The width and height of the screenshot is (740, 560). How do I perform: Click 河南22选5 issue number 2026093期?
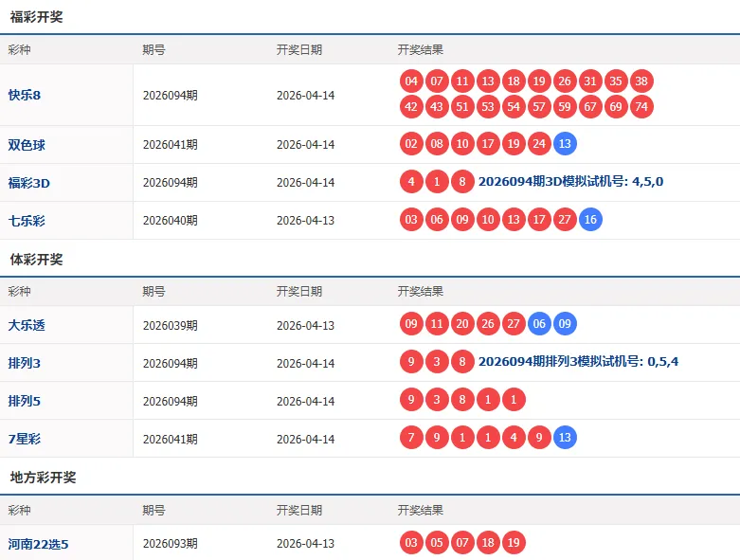pos(171,544)
